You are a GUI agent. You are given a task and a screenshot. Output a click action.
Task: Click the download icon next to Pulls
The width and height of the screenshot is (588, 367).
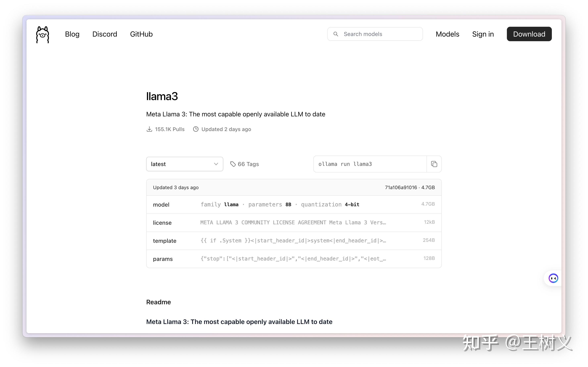click(149, 129)
